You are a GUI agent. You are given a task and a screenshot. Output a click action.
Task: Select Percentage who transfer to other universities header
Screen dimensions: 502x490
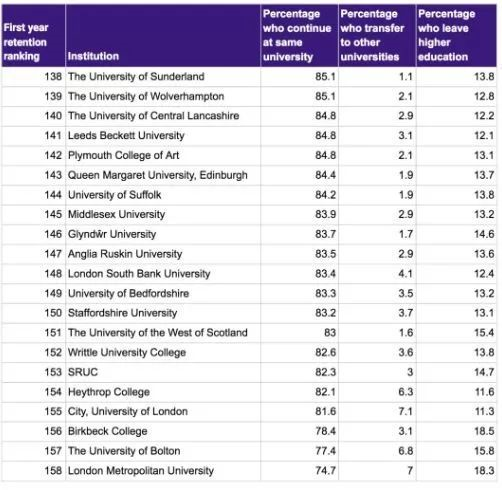377,36
